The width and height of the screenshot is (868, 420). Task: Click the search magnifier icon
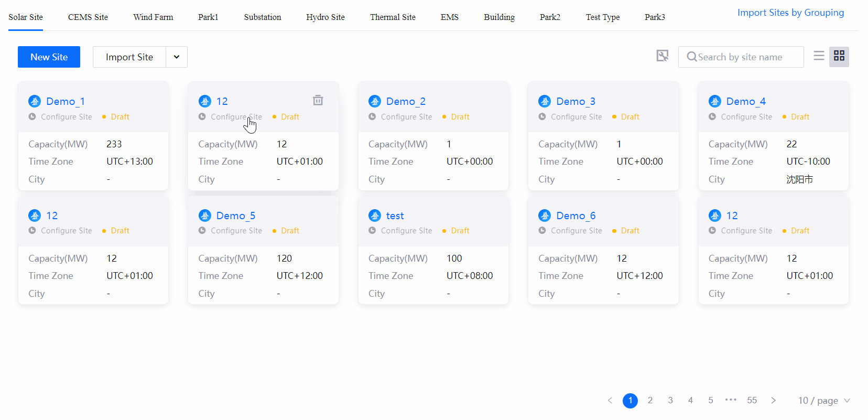[691, 57]
